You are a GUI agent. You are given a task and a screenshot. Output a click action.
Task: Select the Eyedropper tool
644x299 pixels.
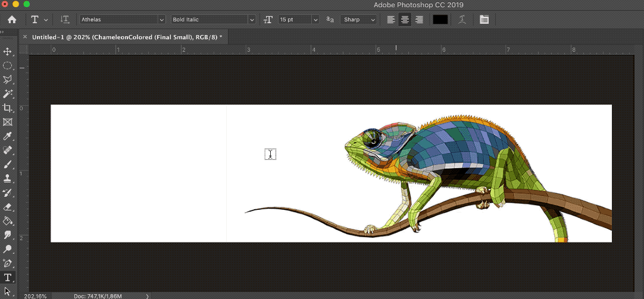8,137
